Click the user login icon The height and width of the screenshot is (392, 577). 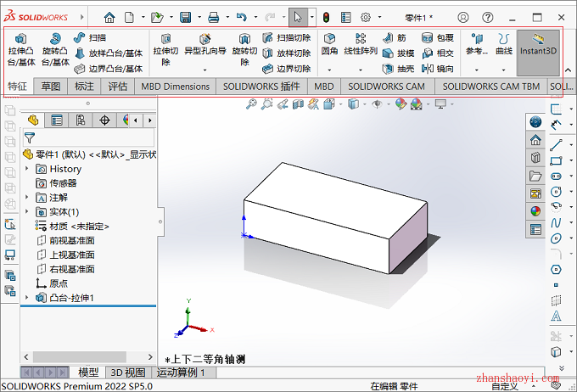(x=463, y=17)
